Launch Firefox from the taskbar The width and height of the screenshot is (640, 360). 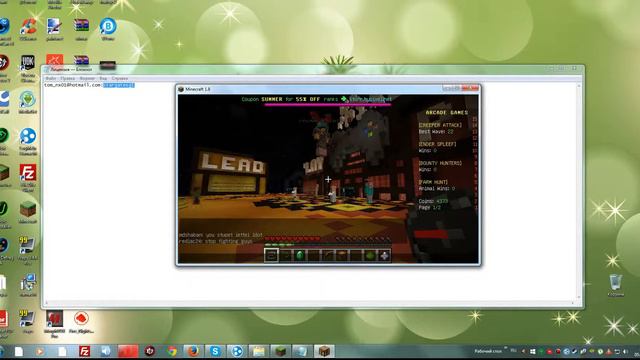193,351
